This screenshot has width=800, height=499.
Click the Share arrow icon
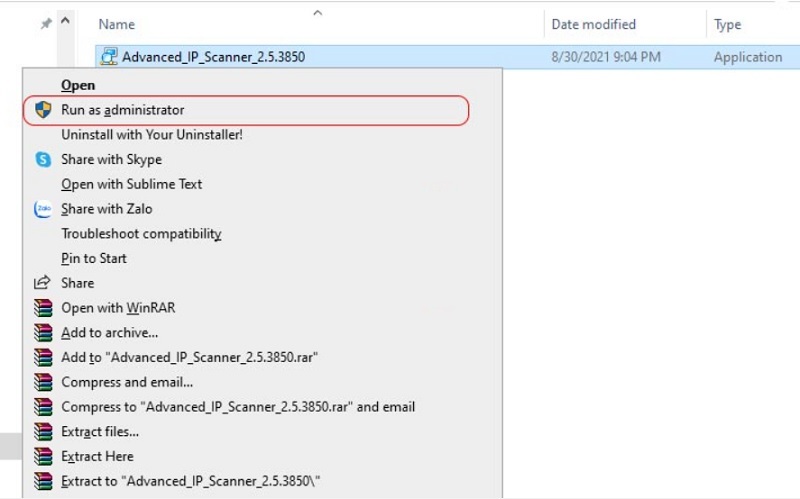[43, 283]
